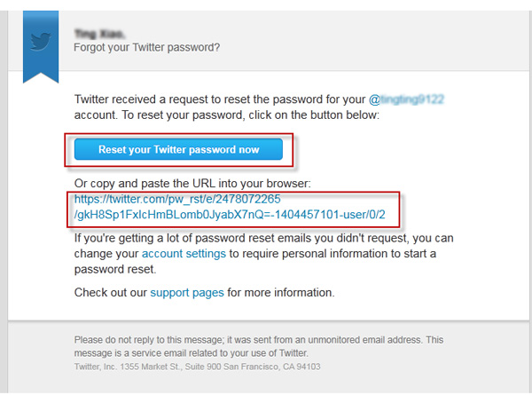532x395 pixels.
Task: Click 'message is a service email' footer line
Action: [x=192, y=353]
